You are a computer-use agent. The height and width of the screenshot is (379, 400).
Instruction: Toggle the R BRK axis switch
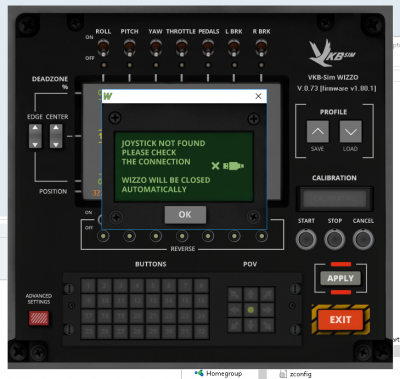click(261, 47)
